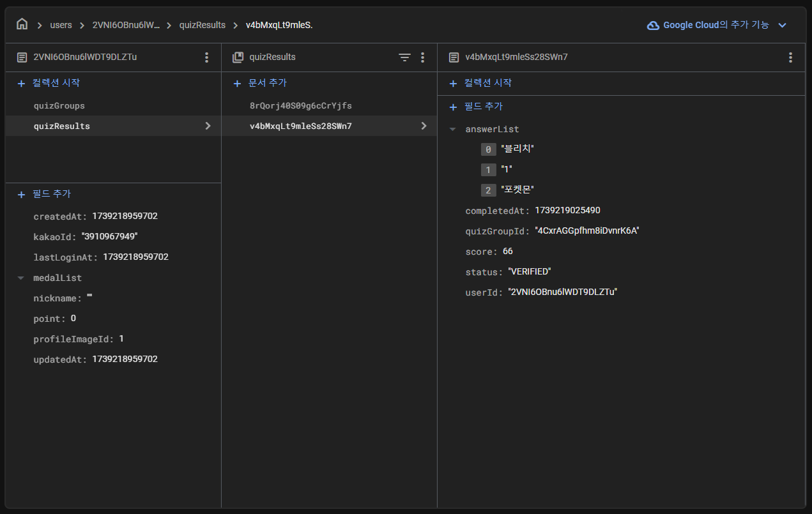Screen dimensions: 812x514
Task: Click the medalList field name
Action: point(57,278)
